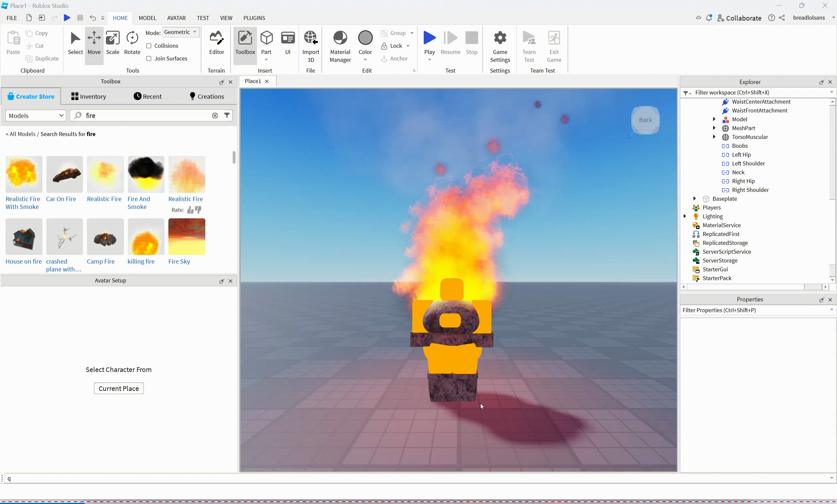Open the Models category dropdown

coord(36,116)
